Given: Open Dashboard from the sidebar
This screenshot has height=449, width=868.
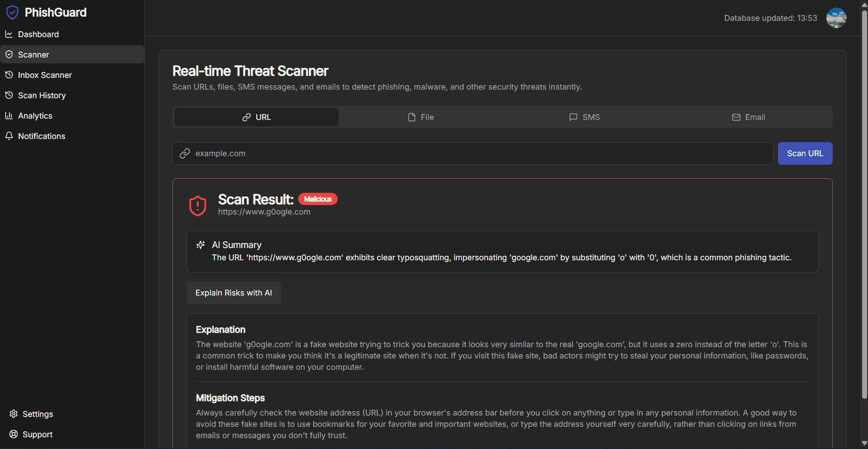Looking at the screenshot, I should [38, 34].
